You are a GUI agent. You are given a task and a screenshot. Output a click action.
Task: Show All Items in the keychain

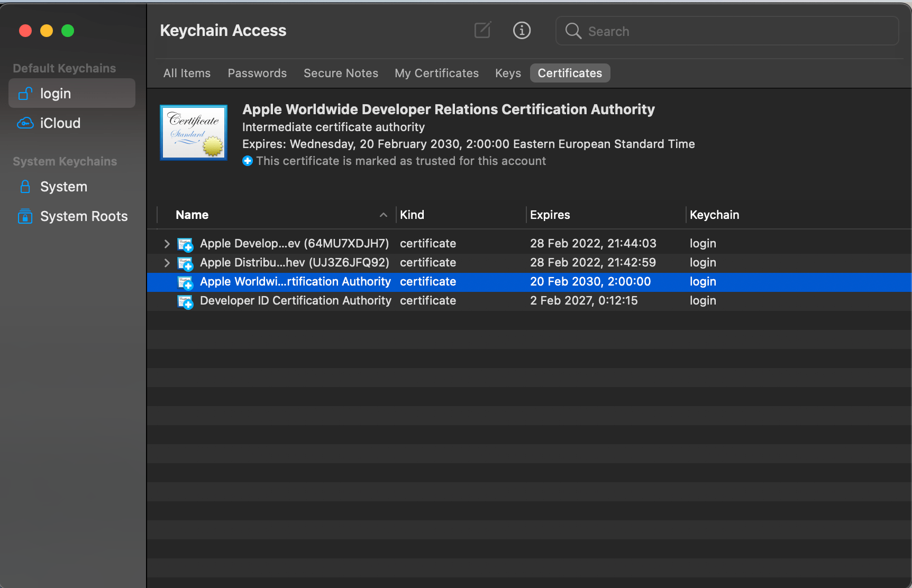point(186,73)
